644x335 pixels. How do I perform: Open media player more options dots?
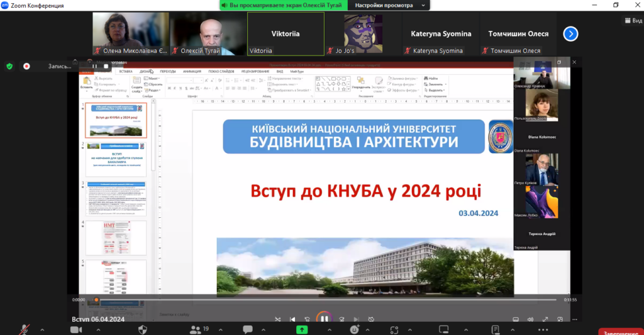click(575, 319)
